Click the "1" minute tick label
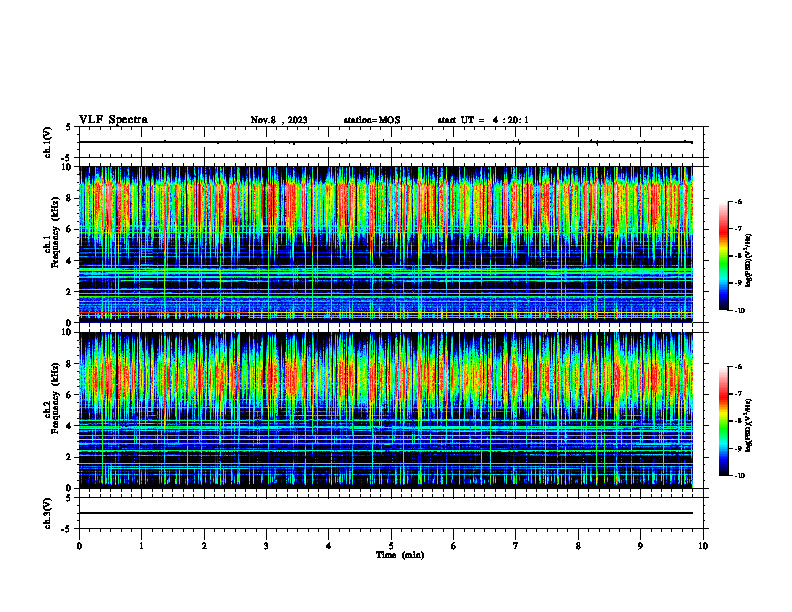 coord(141,546)
